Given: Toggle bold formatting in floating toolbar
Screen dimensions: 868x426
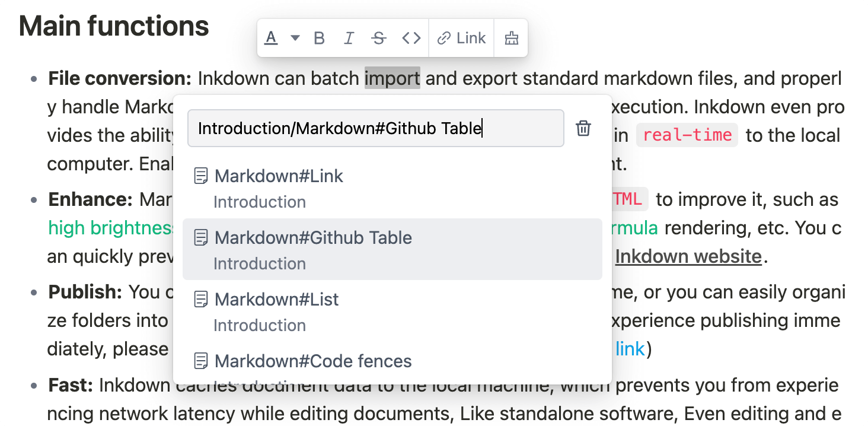Looking at the screenshot, I should (x=319, y=38).
